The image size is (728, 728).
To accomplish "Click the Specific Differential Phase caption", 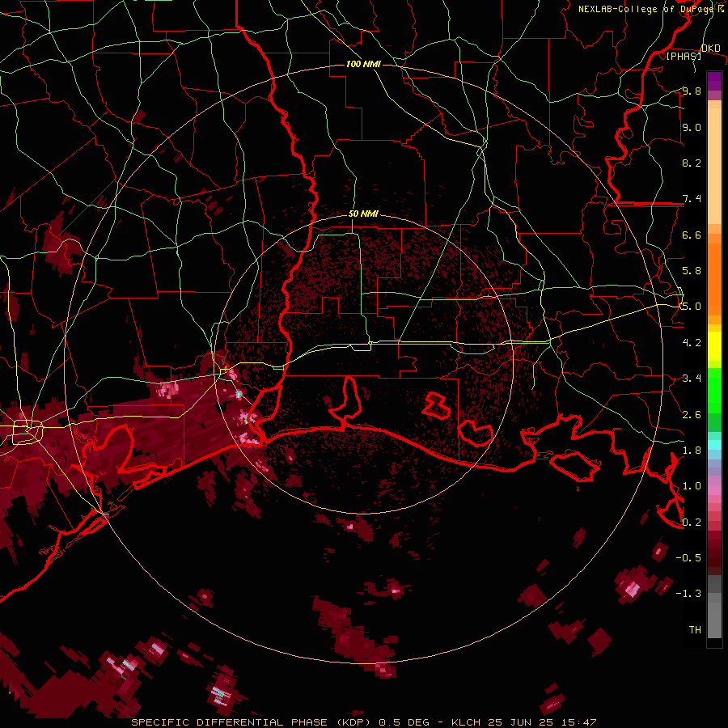I will (363, 722).
